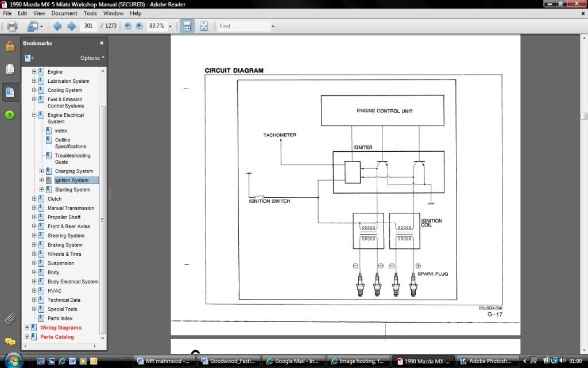Open MR mahmood taskbar document
The width and height of the screenshot is (588, 368).
click(x=164, y=361)
